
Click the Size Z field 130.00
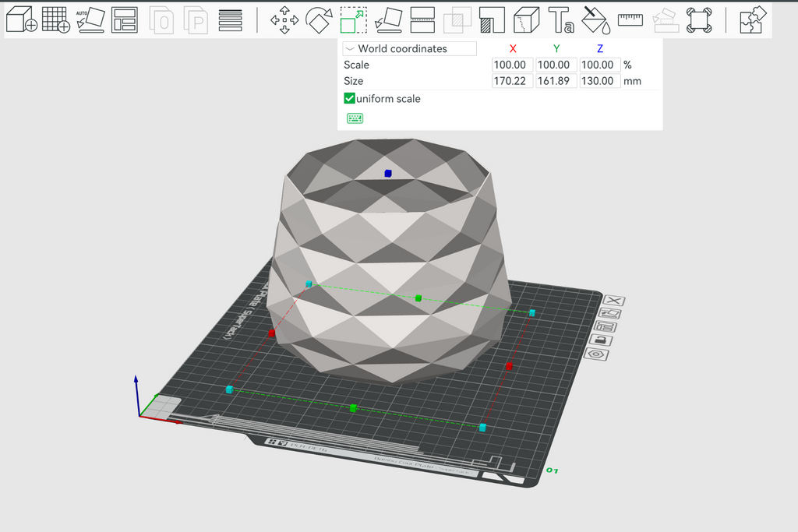point(599,81)
